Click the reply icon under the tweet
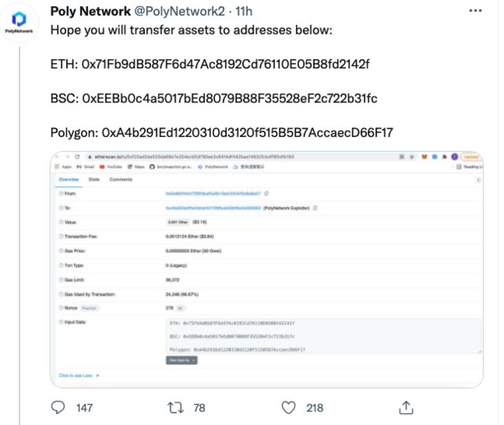This screenshot has height=425, width=504. [57, 407]
